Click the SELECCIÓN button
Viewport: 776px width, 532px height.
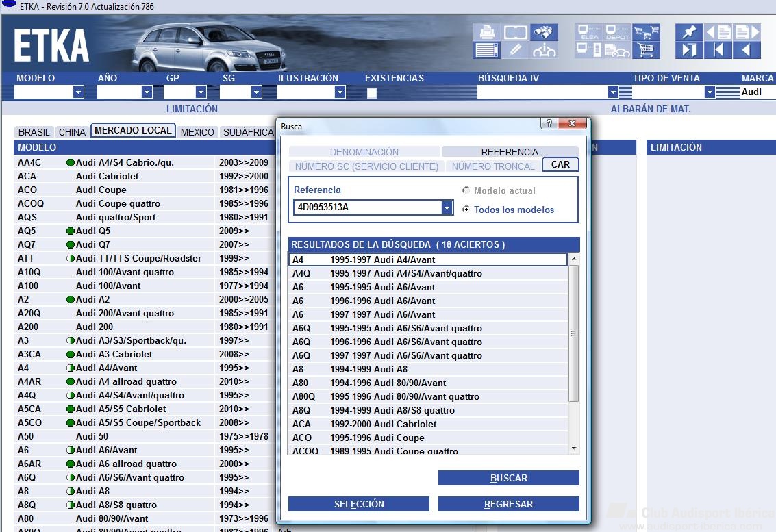(359, 504)
